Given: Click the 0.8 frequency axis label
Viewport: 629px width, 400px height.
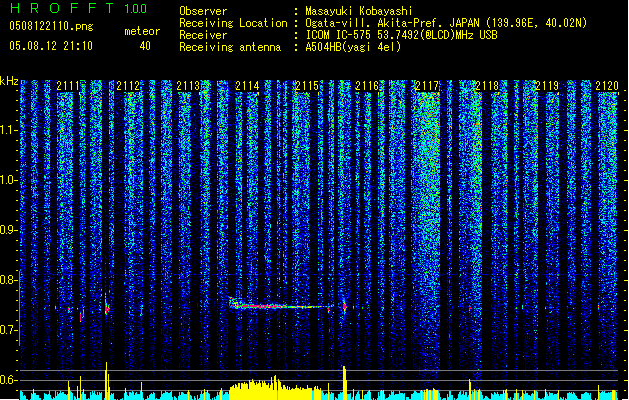Looking at the screenshot, I should tap(7, 280).
